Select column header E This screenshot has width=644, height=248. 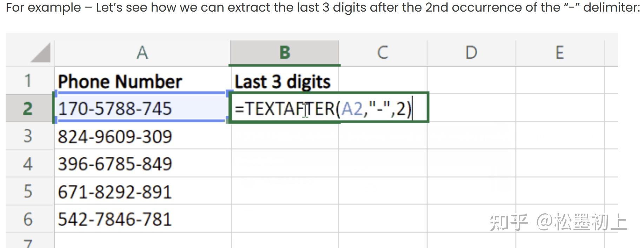click(x=560, y=52)
